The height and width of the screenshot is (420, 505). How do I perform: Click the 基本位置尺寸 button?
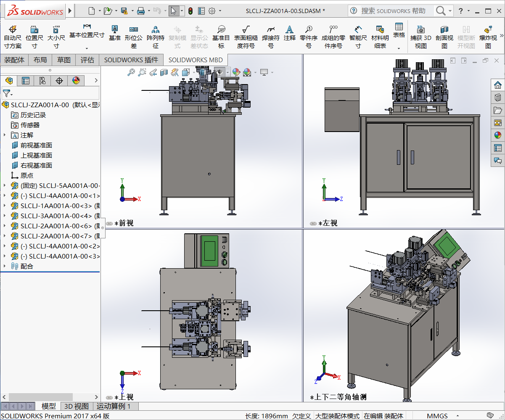[87, 32]
